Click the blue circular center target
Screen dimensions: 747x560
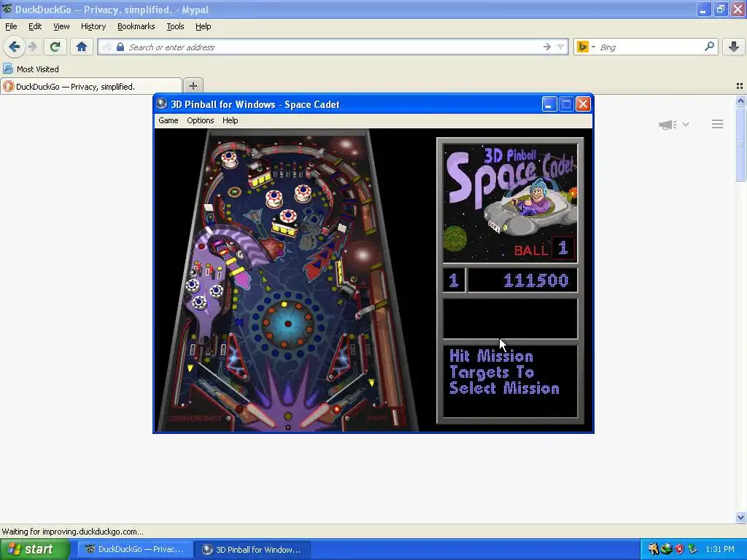pos(287,324)
